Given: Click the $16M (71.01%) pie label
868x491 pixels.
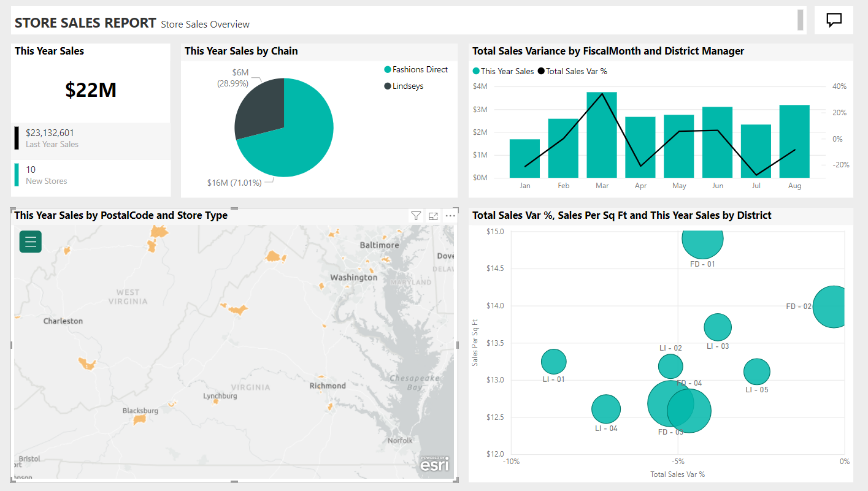Looking at the screenshot, I should click(x=234, y=183).
